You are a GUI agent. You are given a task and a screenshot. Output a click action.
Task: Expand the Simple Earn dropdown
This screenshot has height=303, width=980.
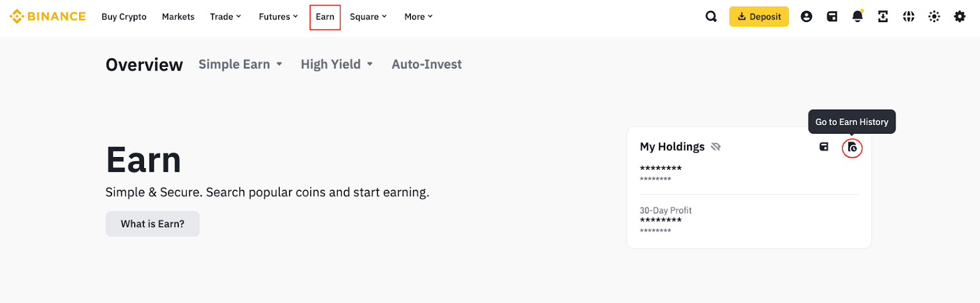(240, 64)
